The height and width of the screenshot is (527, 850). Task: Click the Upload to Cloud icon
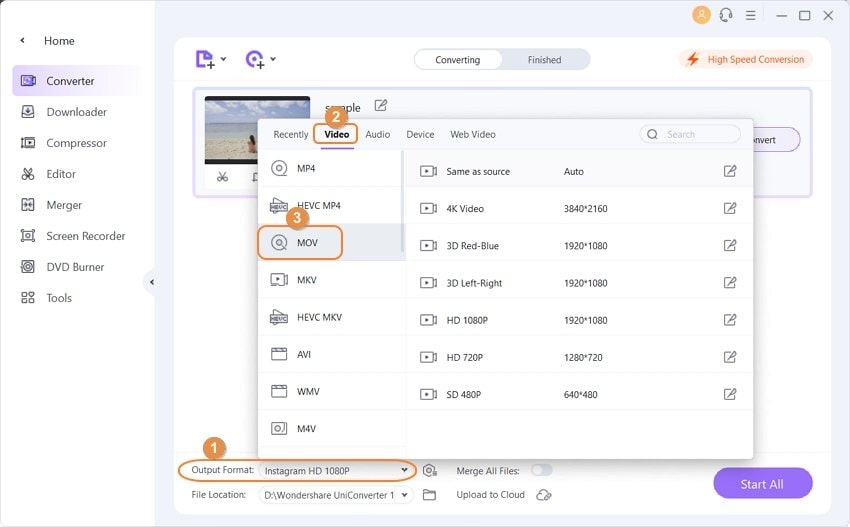(x=543, y=494)
